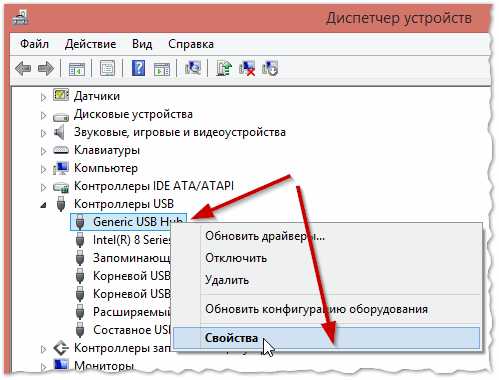This screenshot has width=499, height=380.
Task: Select the Расширяемый controller entry
Action: point(132,312)
